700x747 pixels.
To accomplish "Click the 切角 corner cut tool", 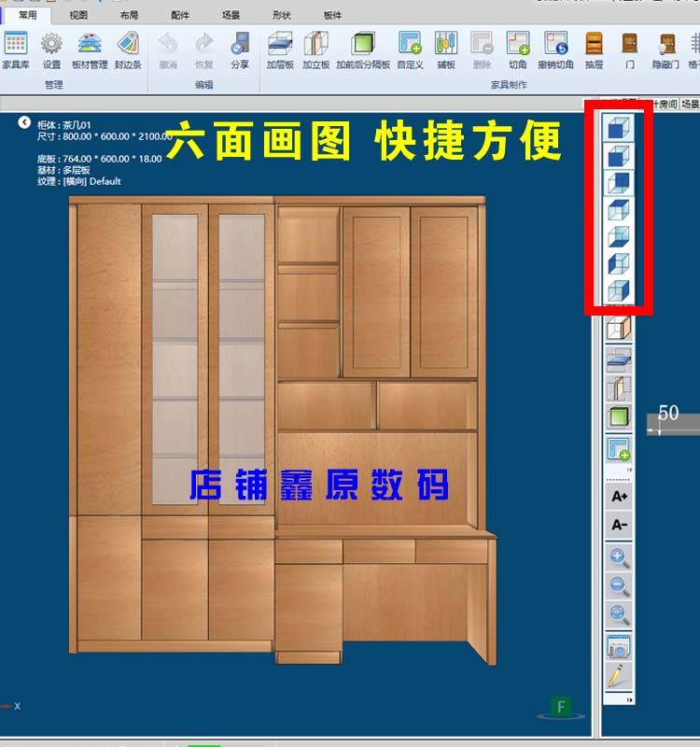I will (x=518, y=49).
